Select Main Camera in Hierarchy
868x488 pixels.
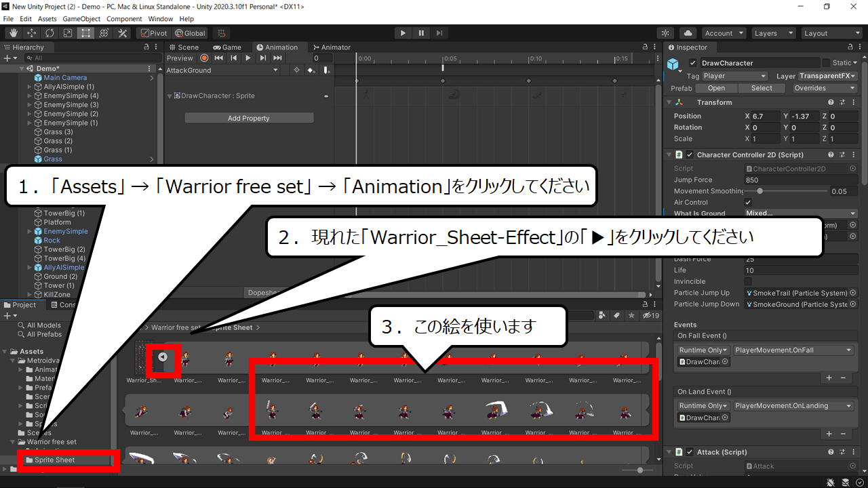(x=65, y=78)
